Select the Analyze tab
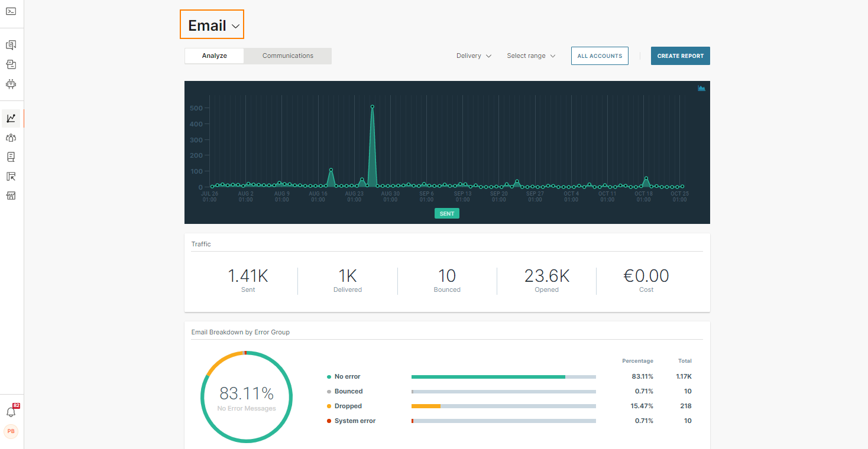The image size is (868, 449). point(214,56)
